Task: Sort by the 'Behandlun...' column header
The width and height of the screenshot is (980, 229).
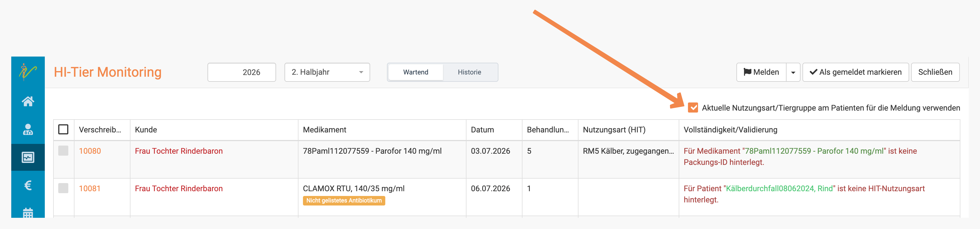Action: tap(550, 130)
